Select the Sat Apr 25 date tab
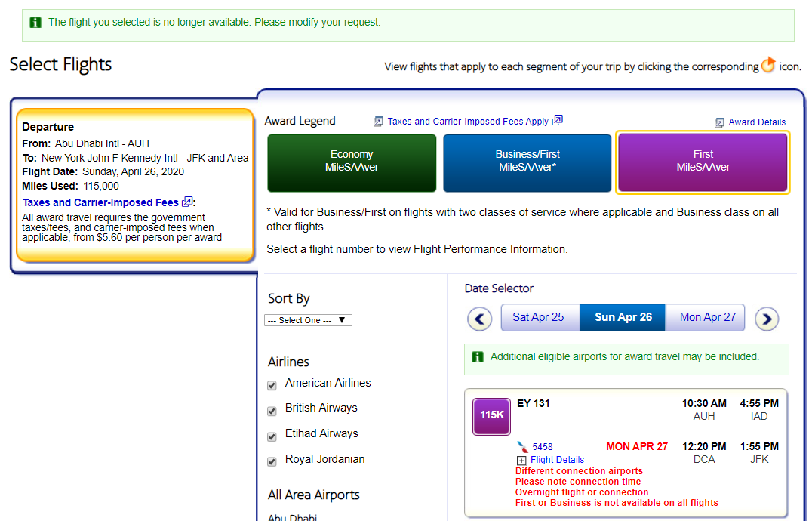The image size is (812, 521). (x=540, y=317)
